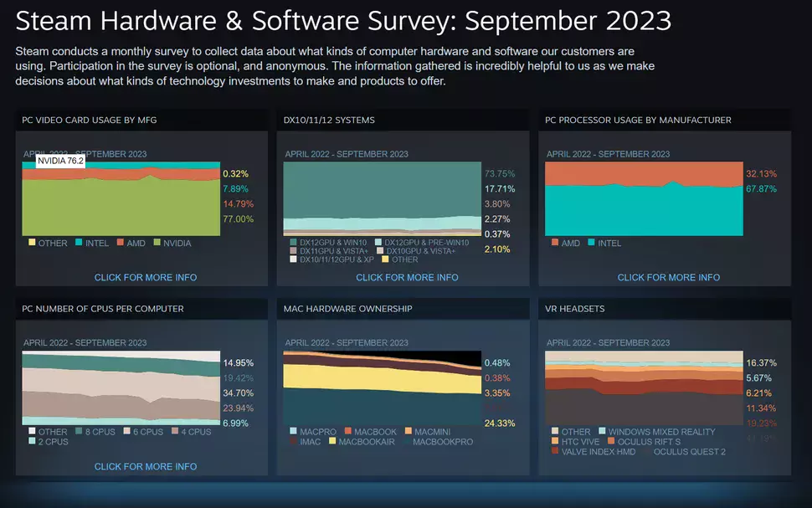Click the "PC NUMBER OF CPUS PER COMPUTER" header

click(102, 309)
